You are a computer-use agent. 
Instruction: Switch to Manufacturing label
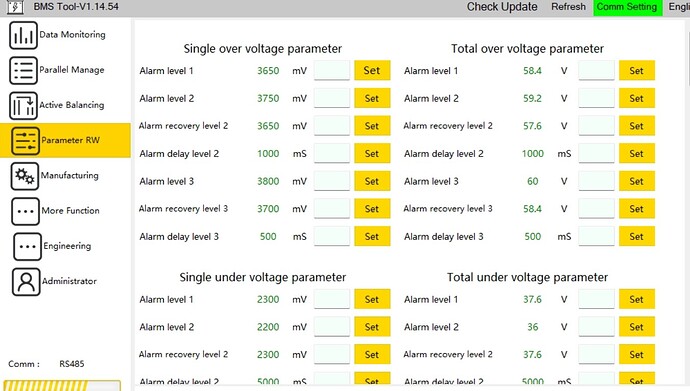coord(70,175)
